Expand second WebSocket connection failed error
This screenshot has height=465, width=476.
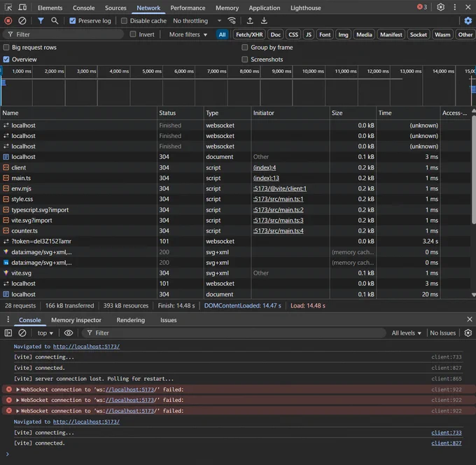pos(17,400)
